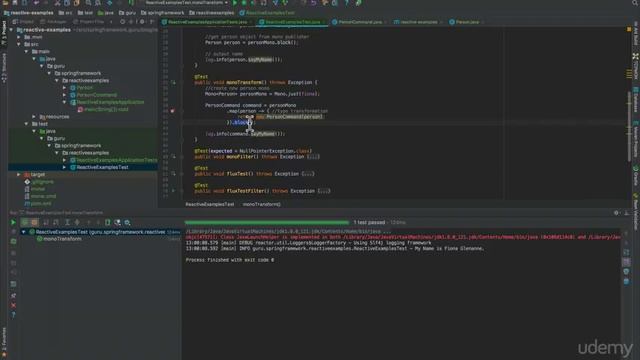
Task: Collapse the src folder
Action: 19,44
